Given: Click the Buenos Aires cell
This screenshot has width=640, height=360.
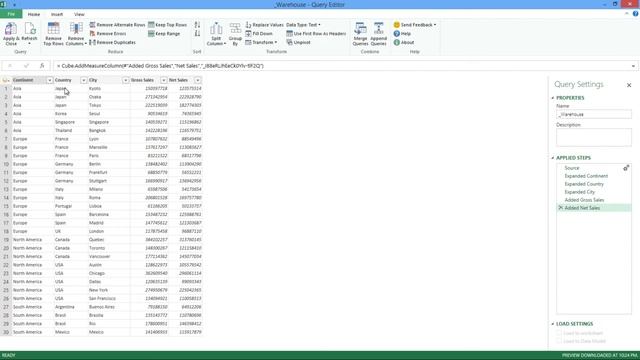Looking at the screenshot, I should pyautogui.click(x=109, y=307).
